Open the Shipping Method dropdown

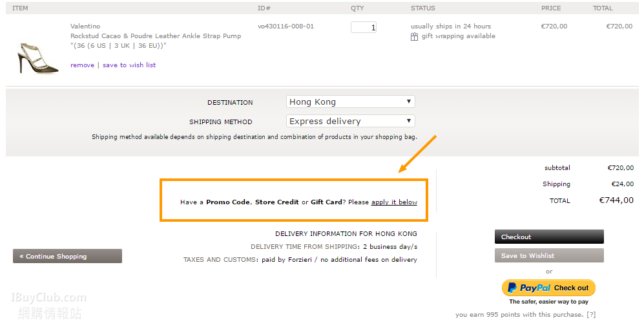(x=350, y=121)
